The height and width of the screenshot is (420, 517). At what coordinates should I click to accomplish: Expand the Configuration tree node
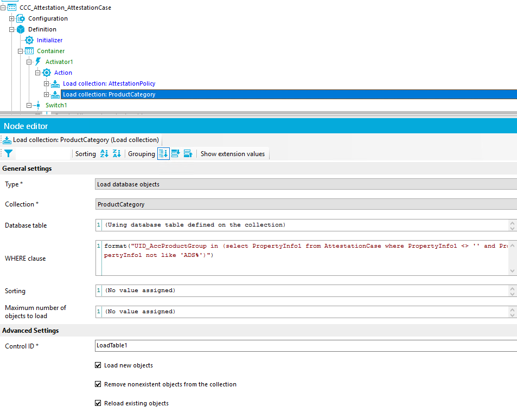(x=11, y=18)
